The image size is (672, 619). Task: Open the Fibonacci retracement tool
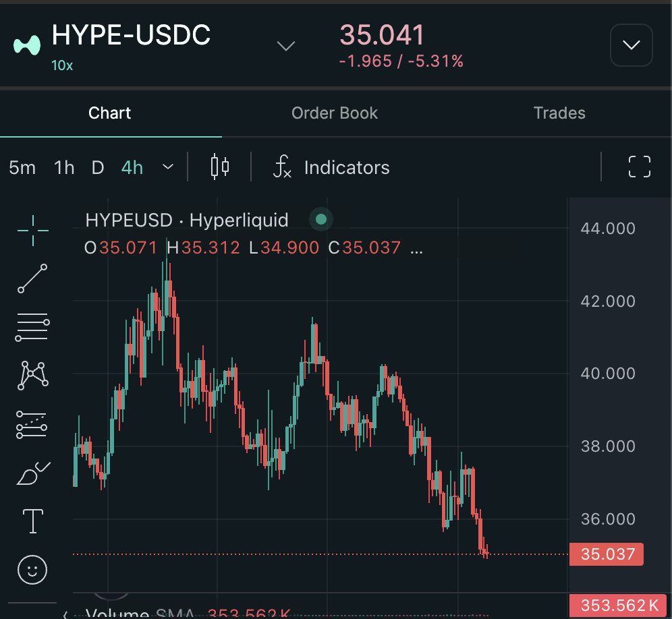pyautogui.click(x=32, y=327)
